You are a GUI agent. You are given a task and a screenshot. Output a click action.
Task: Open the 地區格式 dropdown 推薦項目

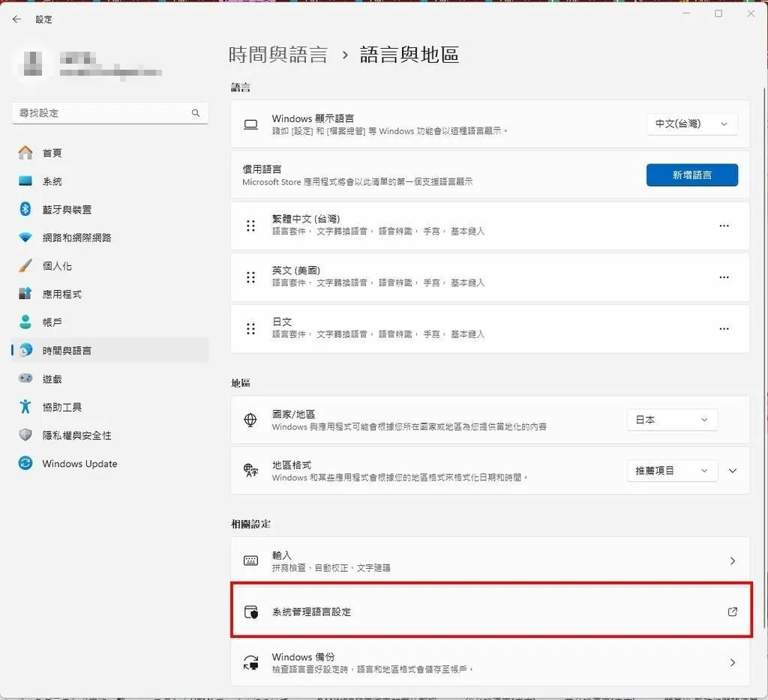(x=672, y=471)
